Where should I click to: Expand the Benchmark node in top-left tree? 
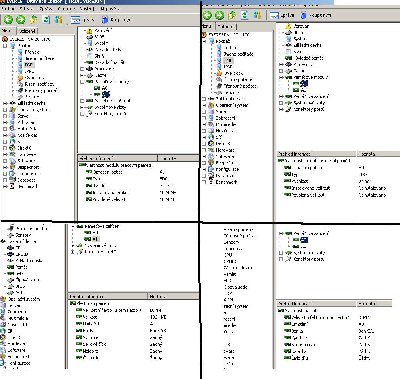click(x=5, y=186)
